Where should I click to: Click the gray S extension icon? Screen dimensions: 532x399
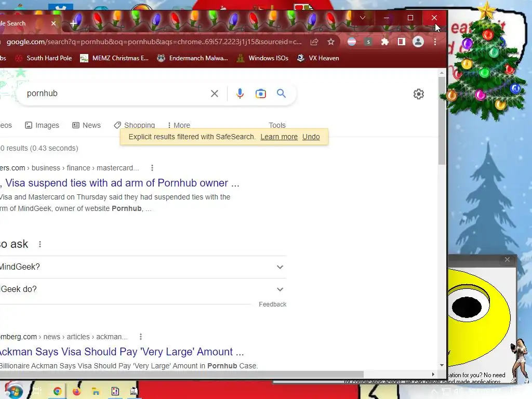(x=368, y=42)
